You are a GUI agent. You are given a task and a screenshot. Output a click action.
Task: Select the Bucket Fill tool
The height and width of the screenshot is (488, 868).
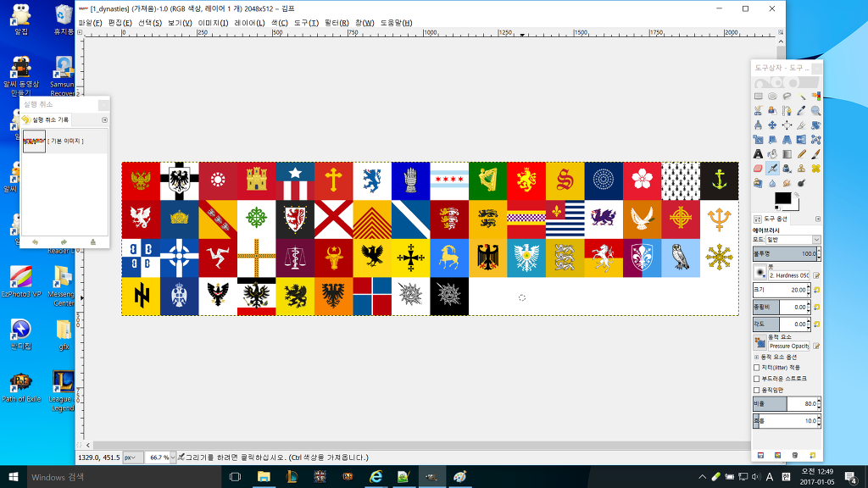coord(772,154)
